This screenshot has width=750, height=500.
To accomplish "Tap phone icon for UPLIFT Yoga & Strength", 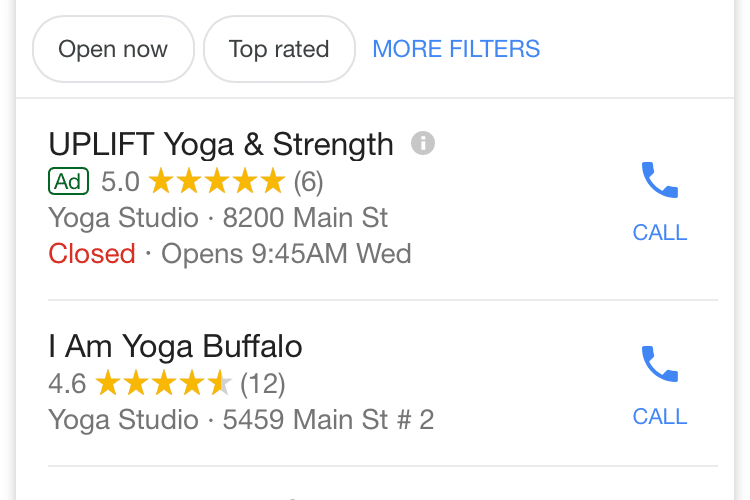I will (x=660, y=180).
